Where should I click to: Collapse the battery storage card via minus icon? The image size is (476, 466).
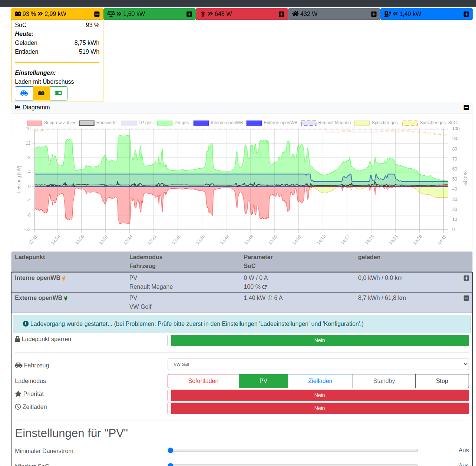(97, 14)
